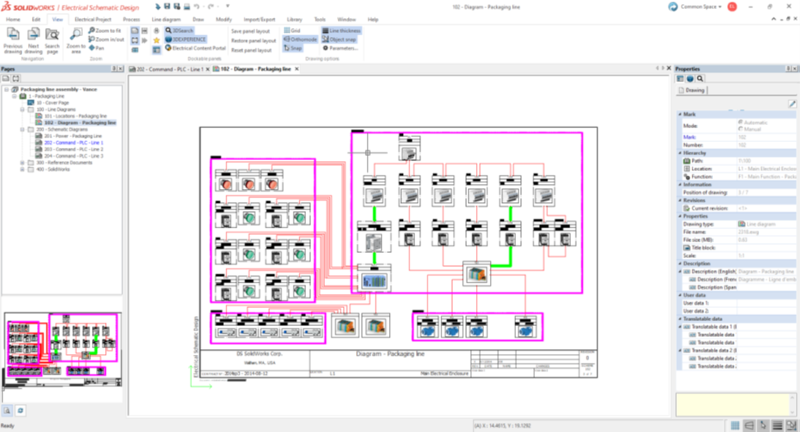Viewport: 800px width, 432px height.
Task: Go to the next drawing
Action: coord(33,40)
